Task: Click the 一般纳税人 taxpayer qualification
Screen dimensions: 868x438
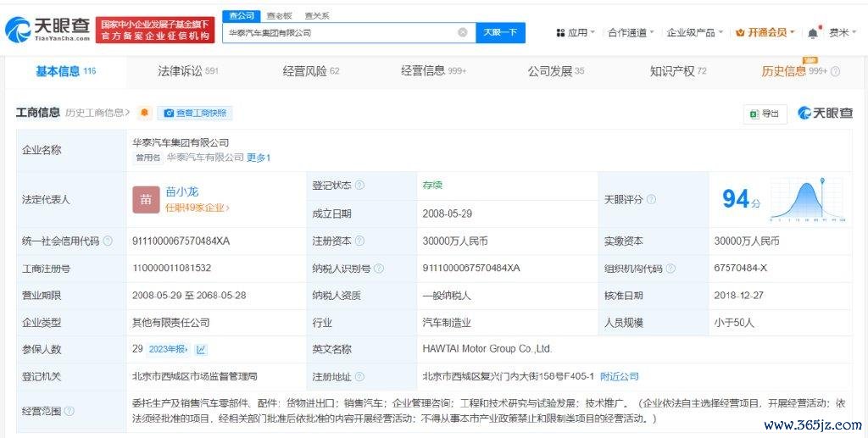Action: pos(447,296)
